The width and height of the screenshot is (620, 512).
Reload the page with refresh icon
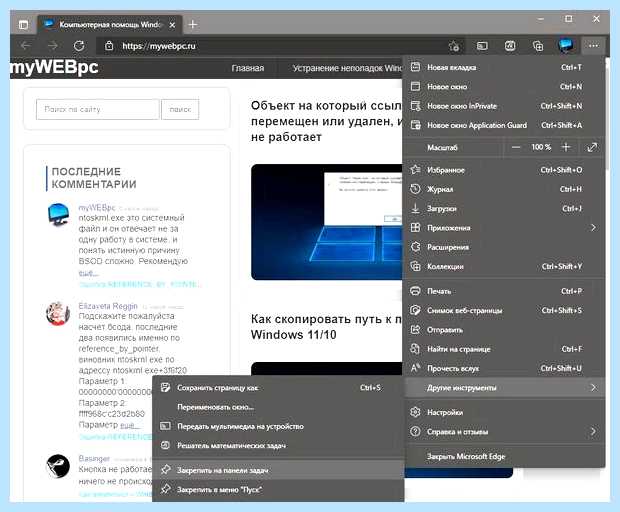pyautogui.click(x=79, y=46)
